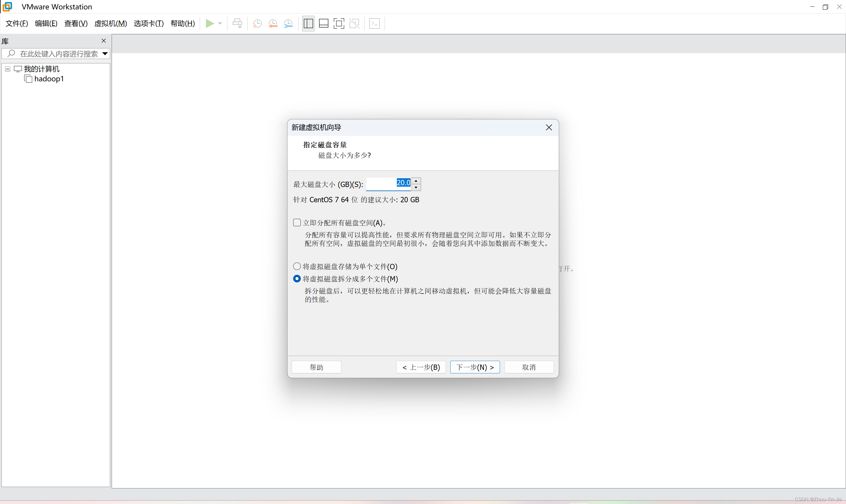Toggle the library sidebar view icon
Image resolution: width=846 pixels, height=504 pixels.
click(x=308, y=23)
